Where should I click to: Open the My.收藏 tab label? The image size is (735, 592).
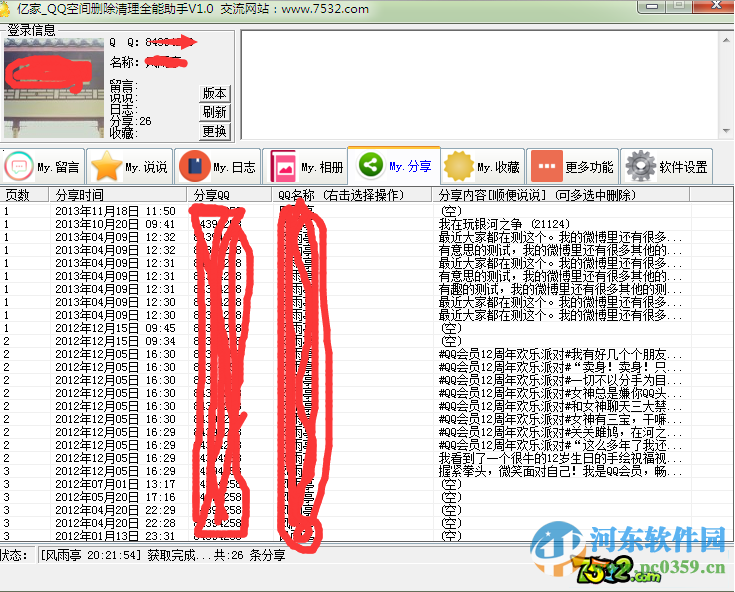498,167
